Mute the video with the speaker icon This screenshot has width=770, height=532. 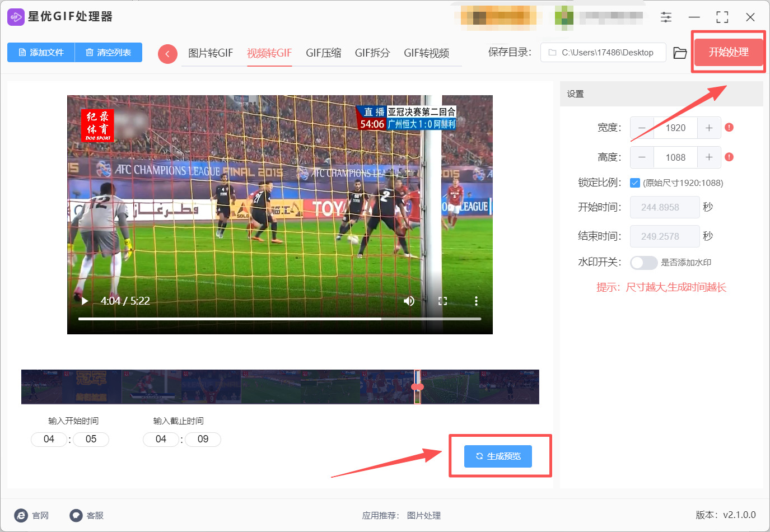[x=409, y=301]
